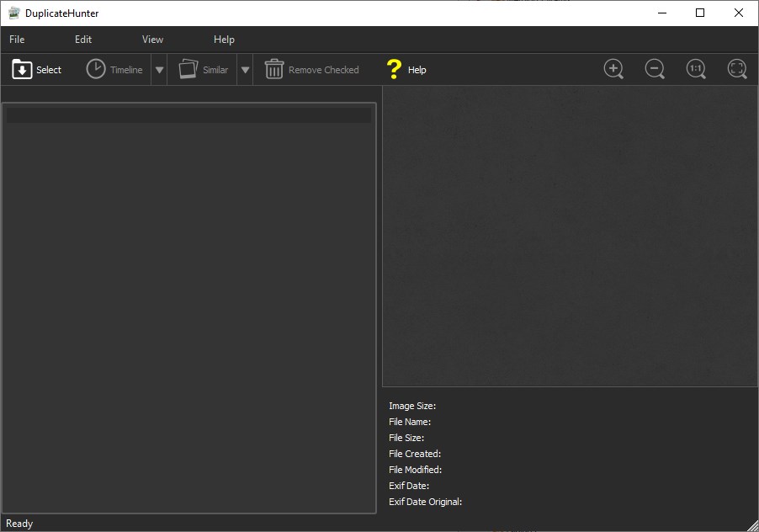
Task: Open the Edit menu
Action: point(83,40)
